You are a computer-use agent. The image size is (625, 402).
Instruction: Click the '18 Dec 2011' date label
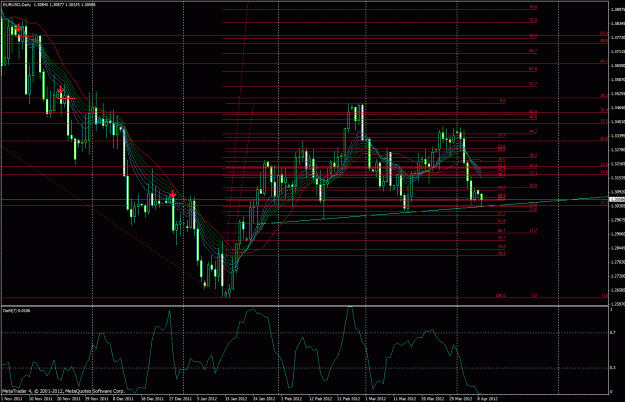[153, 398]
